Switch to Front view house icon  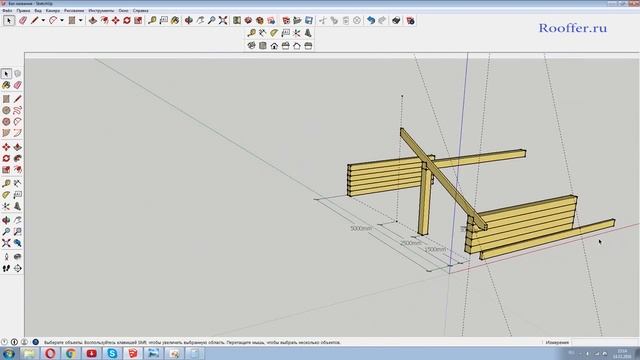tap(274, 46)
